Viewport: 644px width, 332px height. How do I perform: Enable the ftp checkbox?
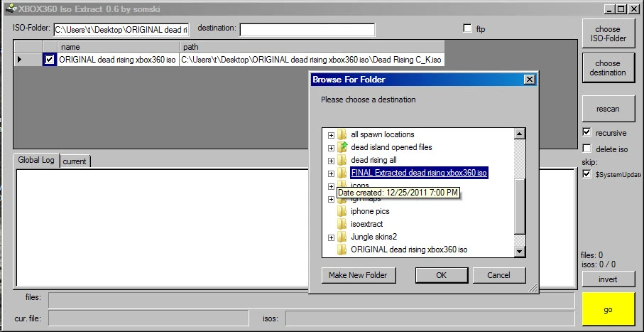tap(467, 28)
